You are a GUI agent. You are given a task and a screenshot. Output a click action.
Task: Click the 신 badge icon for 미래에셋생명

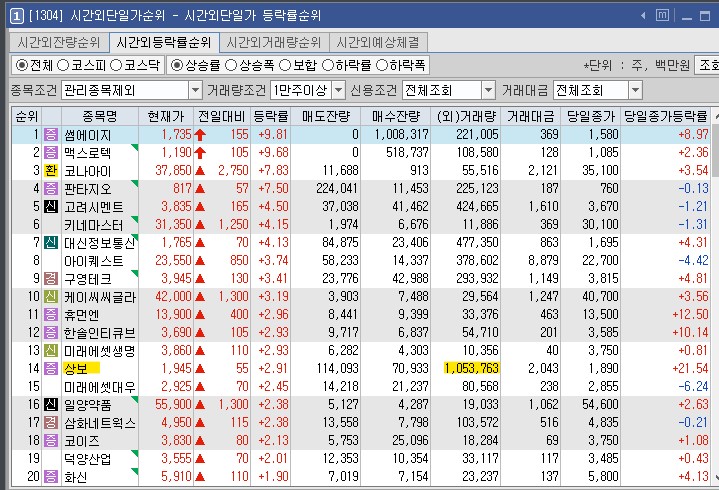pos(51,351)
